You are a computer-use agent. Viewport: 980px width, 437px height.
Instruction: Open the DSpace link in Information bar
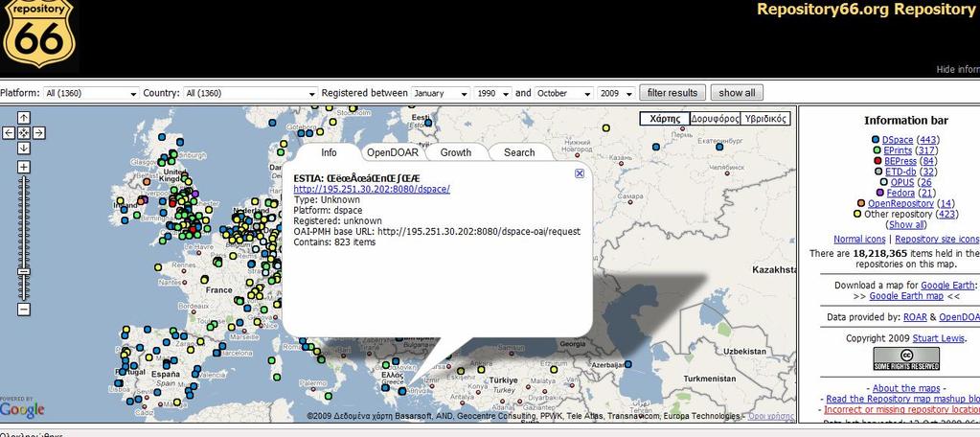[898, 140]
